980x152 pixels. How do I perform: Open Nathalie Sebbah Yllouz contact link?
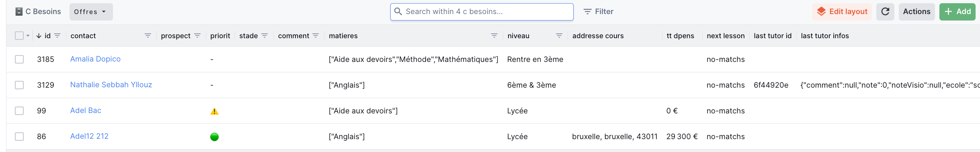[x=111, y=85]
